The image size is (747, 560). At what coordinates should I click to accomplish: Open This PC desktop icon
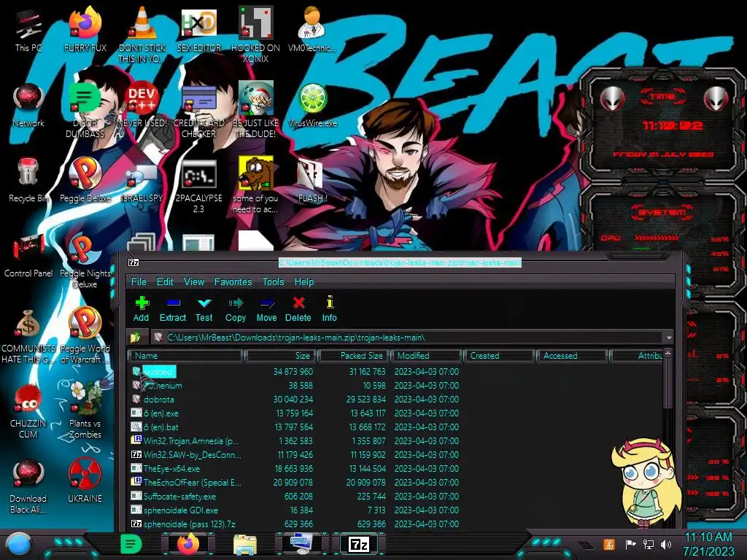tap(28, 29)
